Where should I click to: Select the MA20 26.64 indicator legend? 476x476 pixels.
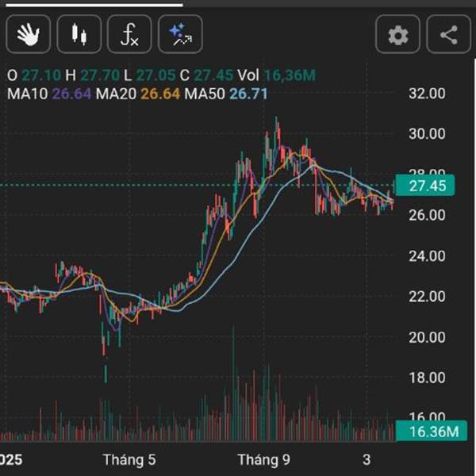pos(138,94)
